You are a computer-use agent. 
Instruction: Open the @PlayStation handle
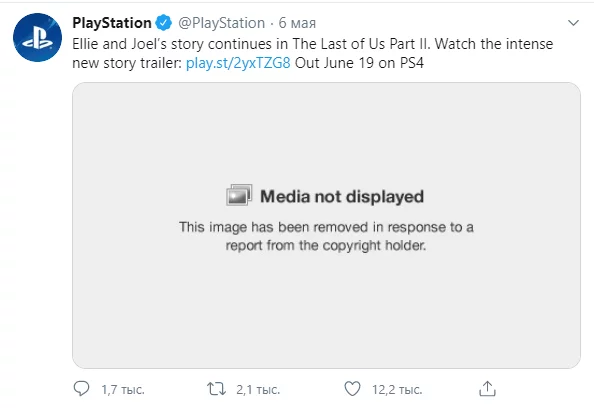[221, 23]
